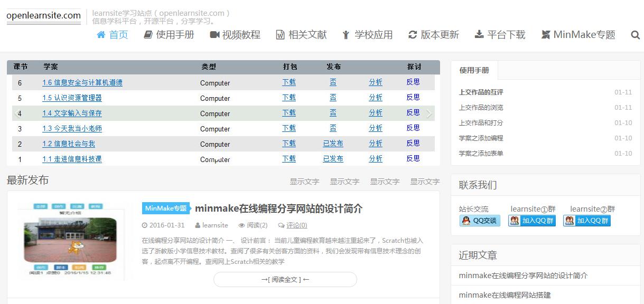Click the search magnifier icon
The image size is (644, 304).
point(635,35)
